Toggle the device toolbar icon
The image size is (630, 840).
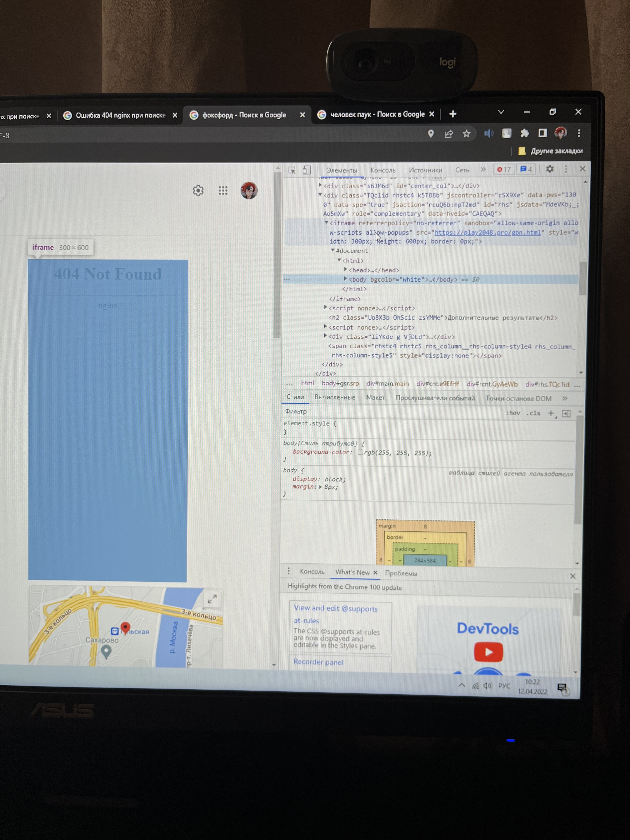pyautogui.click(x=306, y=170)
